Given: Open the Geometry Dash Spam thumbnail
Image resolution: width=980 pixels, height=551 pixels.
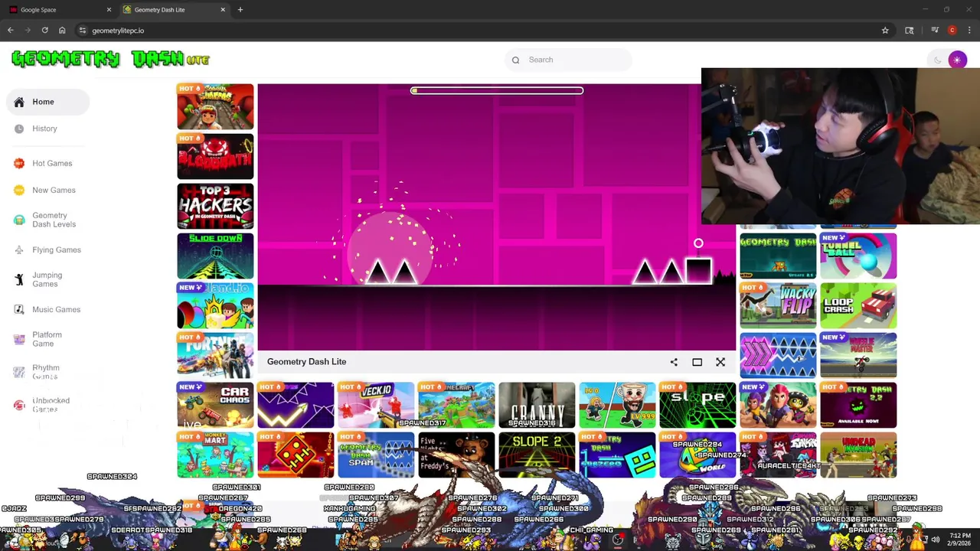Looking at the screenshot, I should pos(376,455).
